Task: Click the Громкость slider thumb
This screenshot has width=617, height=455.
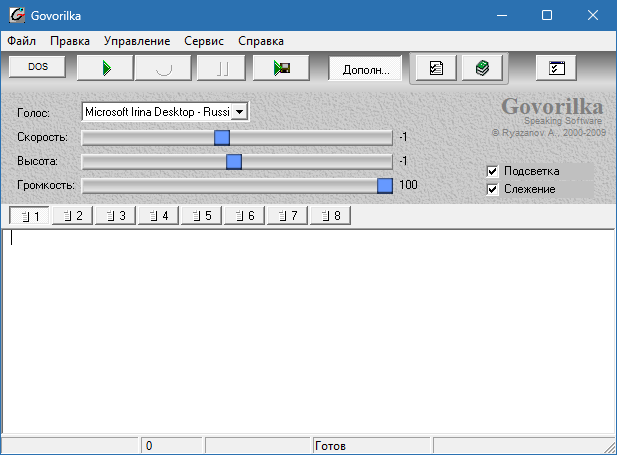Action: [385, 186]
